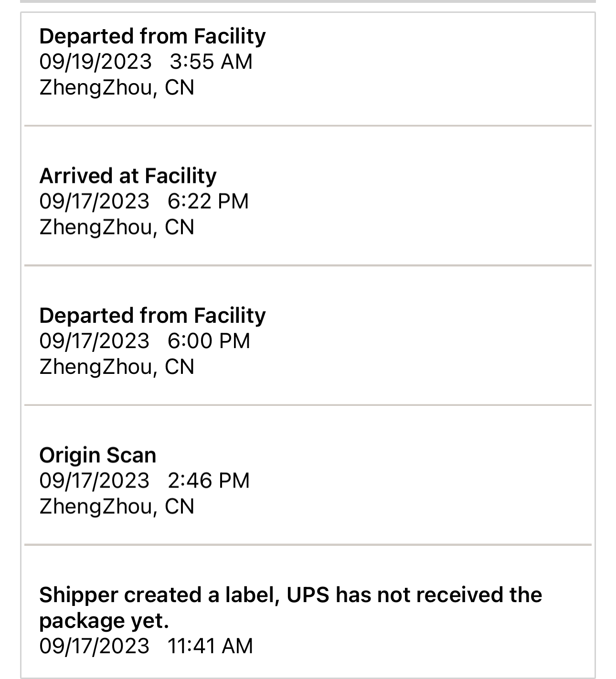
Task: Click the 'package yet.' line of label status
Action: [x=104, y=621]
